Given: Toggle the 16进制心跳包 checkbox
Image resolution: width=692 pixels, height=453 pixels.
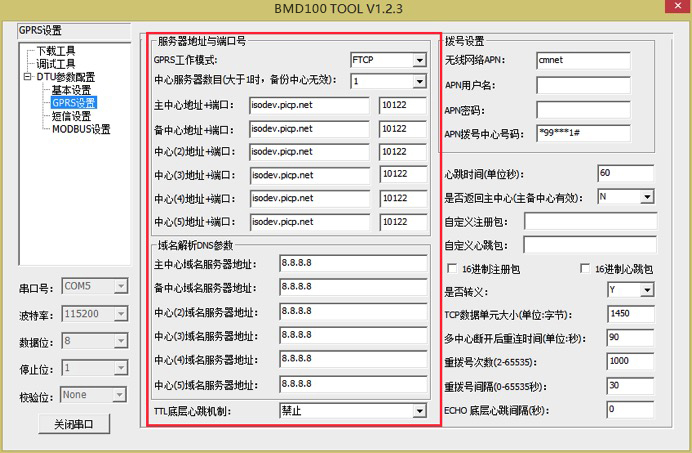Looking at the screenshot, I should tap(586, 269).
